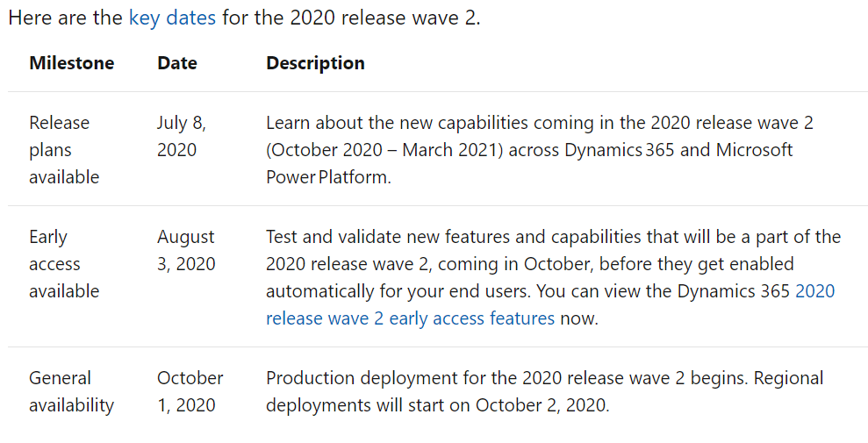The height and width of the screenshot is (443, 868).
Task: Select the Early access available cell
Action: tap(64, 264)
